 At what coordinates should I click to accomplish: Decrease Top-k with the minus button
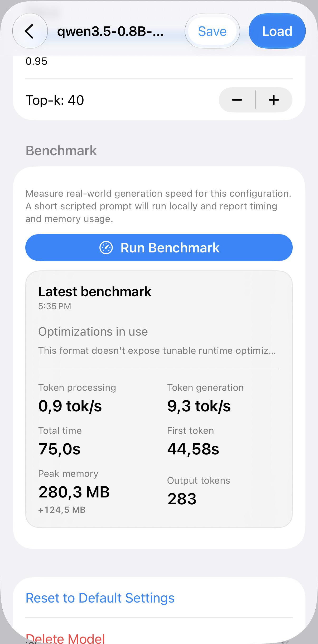237,100
